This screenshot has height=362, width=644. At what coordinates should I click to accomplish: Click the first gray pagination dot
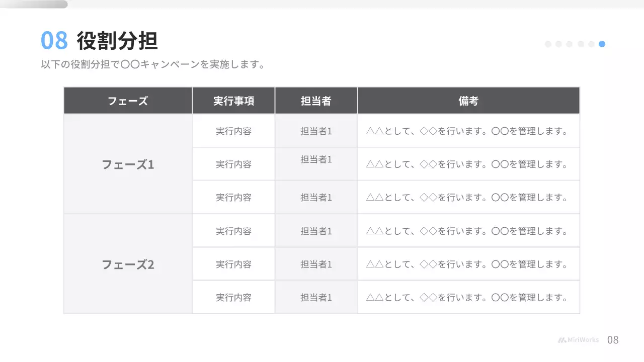(x=548, y=44)
